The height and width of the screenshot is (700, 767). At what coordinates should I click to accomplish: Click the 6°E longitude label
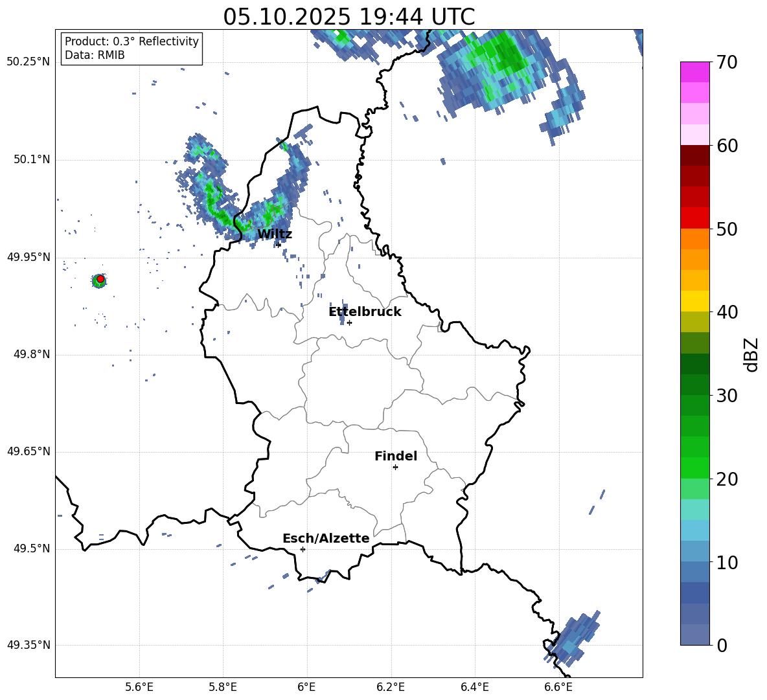[x=306, y=687]
